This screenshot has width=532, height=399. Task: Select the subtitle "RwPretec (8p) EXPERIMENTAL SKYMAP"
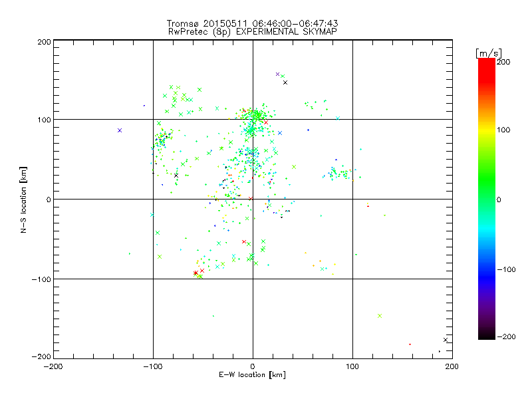[x=252, y=32]
